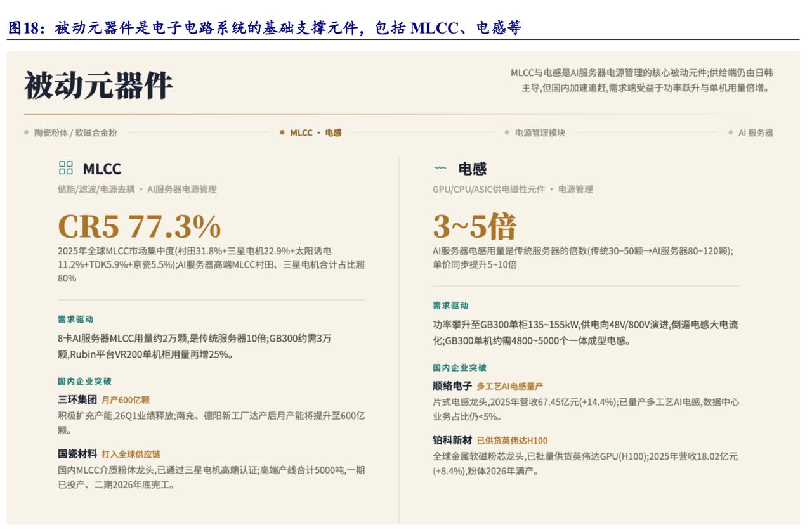Viewport: 812px width, 530px height.
Task: Click the MLCC与电感是AI服务器 summary text
Action: point(642,81)
